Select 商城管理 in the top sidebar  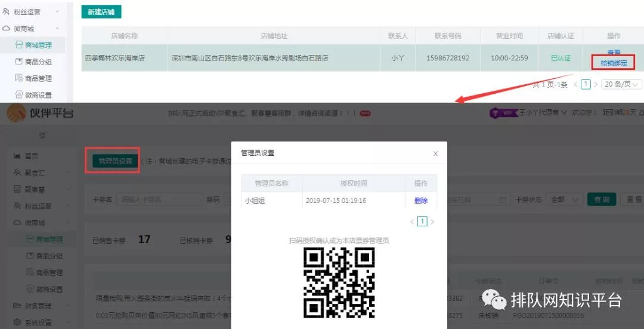pos(38,45)
